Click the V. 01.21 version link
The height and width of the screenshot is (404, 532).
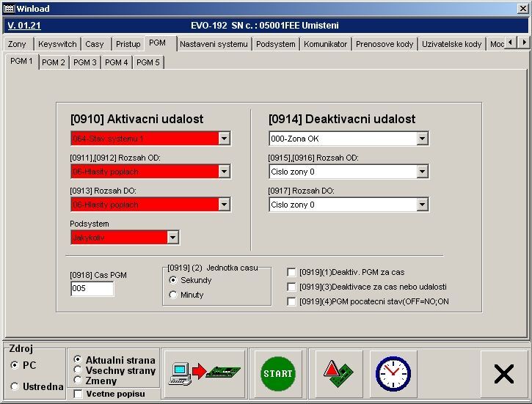tap(22, 26)
